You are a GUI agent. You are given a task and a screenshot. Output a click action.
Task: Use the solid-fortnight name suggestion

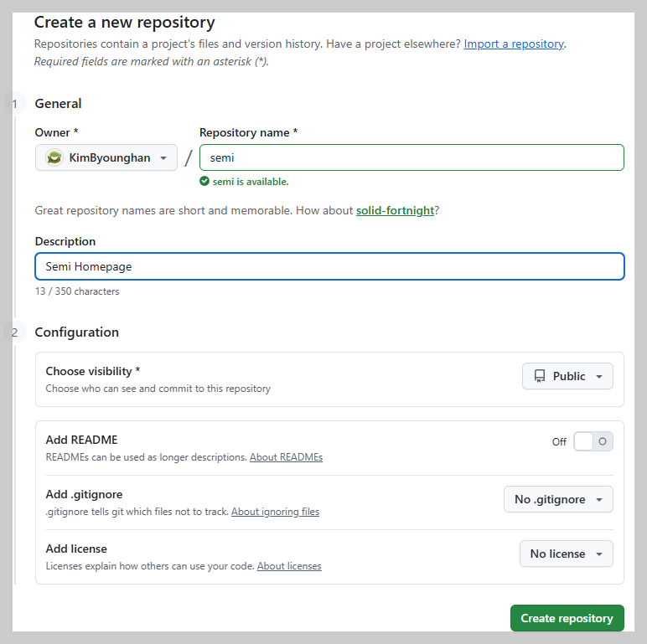[395, 210]
